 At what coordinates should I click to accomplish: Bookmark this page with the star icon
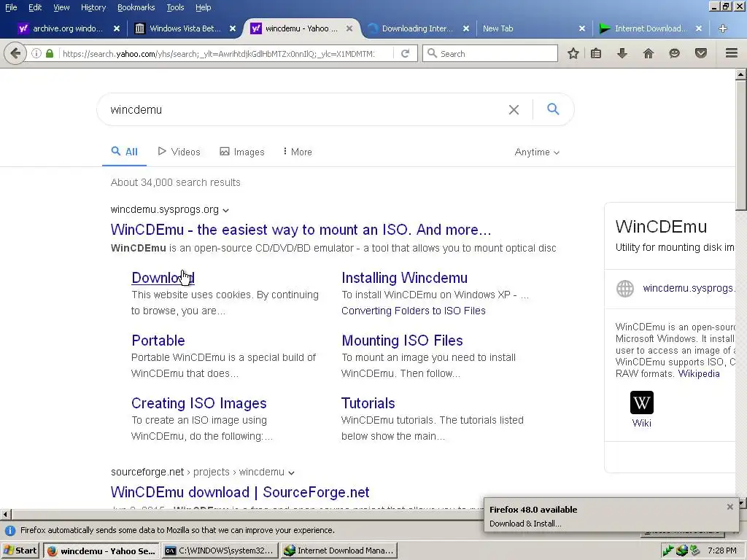(573, 53)
